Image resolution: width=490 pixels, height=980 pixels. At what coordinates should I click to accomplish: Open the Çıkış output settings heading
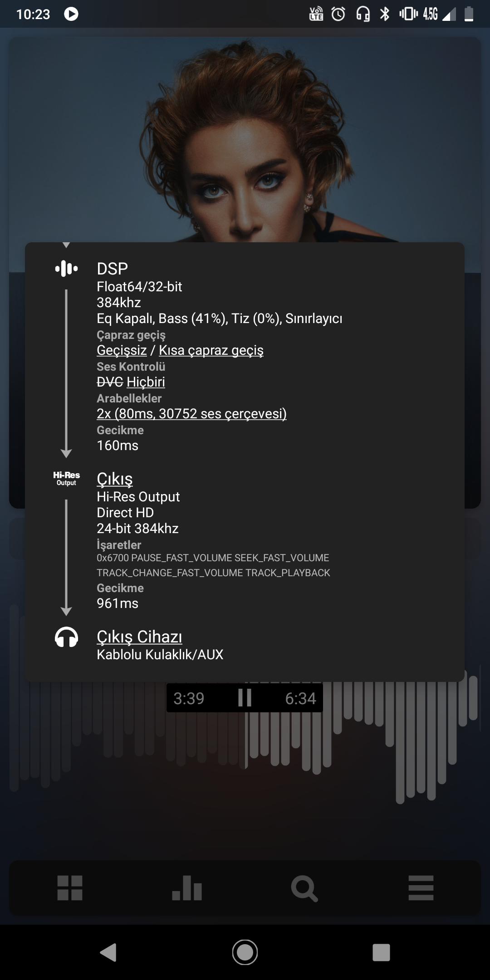pyautogui.click(x=115, y=479)
